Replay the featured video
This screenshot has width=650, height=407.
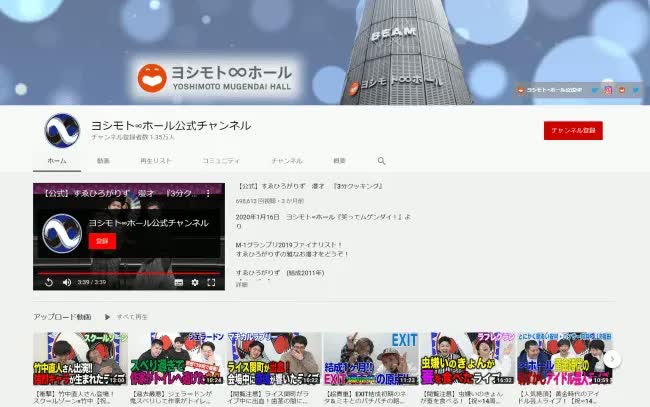click(x=49, y=282)
